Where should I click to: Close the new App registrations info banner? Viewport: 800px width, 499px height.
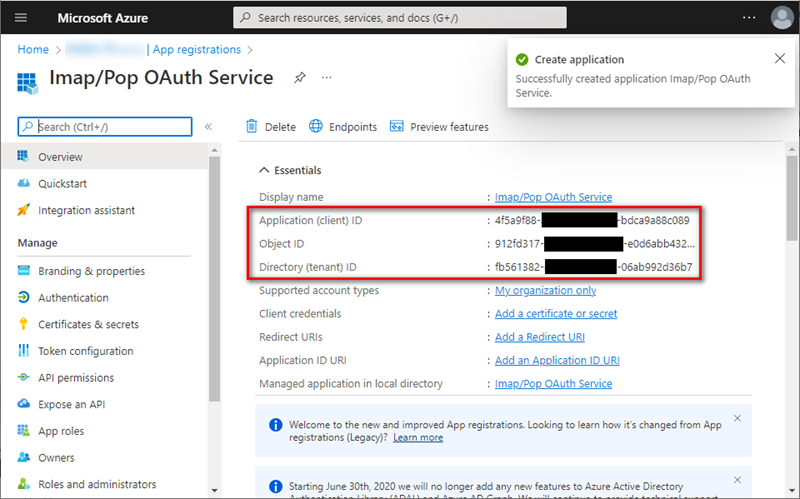(737, 418)
